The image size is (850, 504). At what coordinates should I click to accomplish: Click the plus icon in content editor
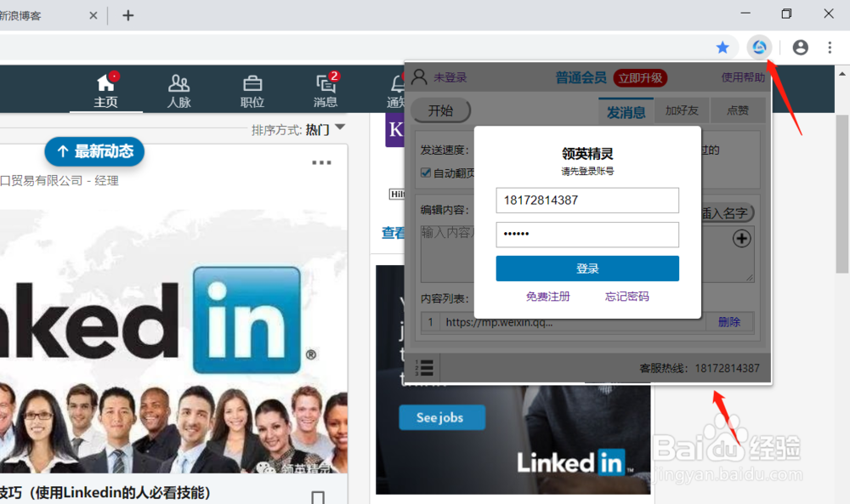coord(741,239)
